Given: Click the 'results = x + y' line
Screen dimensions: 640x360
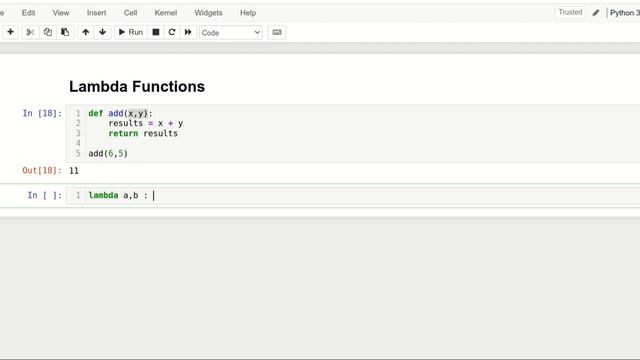Looking at the screenshot, I should pos(146,123).
